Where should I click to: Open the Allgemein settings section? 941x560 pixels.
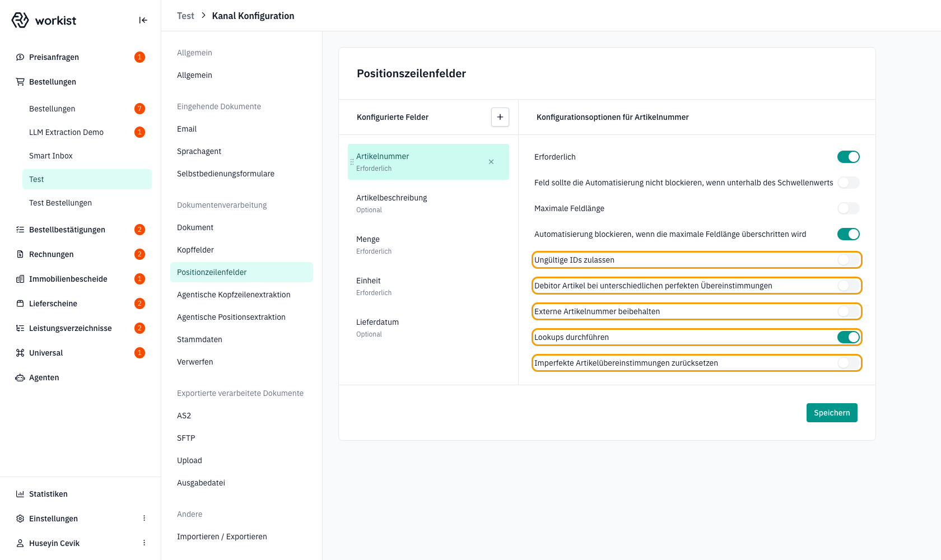(x=194, y=75)
